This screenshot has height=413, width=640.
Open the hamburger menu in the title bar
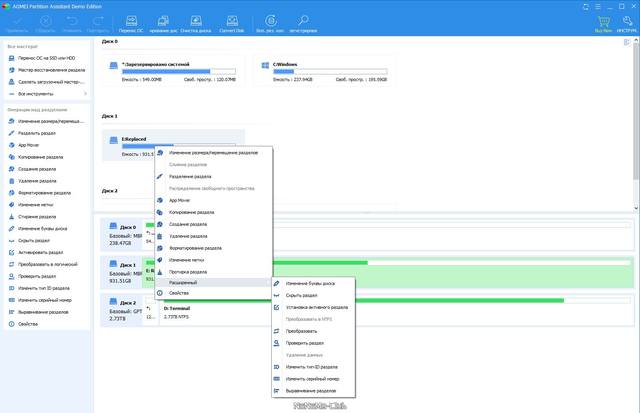click(598, 7)
